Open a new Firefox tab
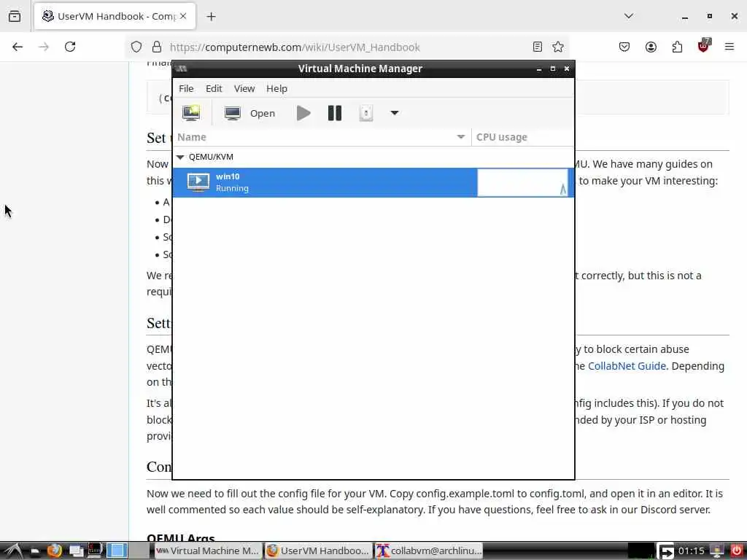Screen dimensions: 747x560 click(211, 16)
